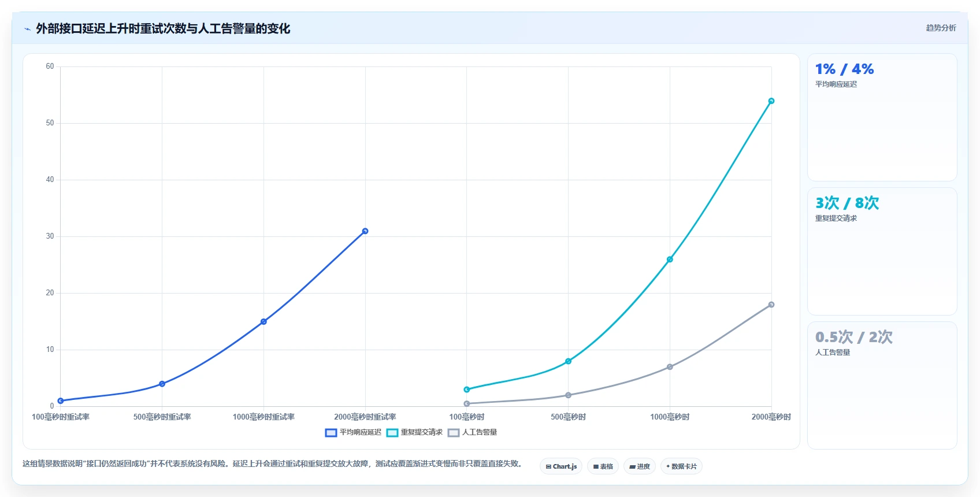Select the 进度 chip
This screenshot has width=980, height=497.
640,466
